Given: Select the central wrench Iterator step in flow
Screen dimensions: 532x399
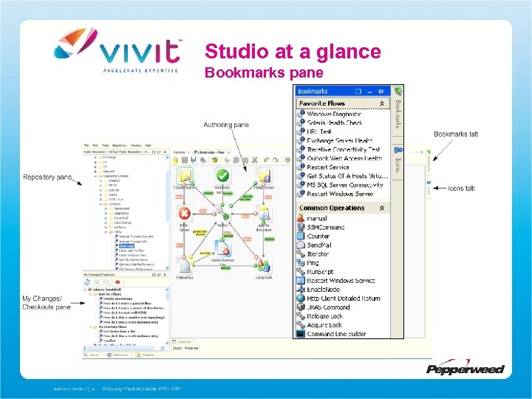Looking at the screenshot, I should click(x=222, y=214).
